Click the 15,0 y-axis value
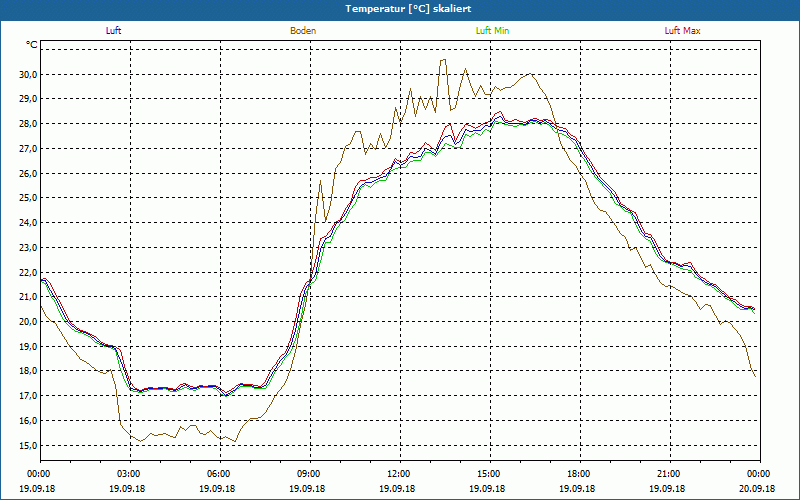The width and height of the screenshot is (800, 500). click(28, 445)
